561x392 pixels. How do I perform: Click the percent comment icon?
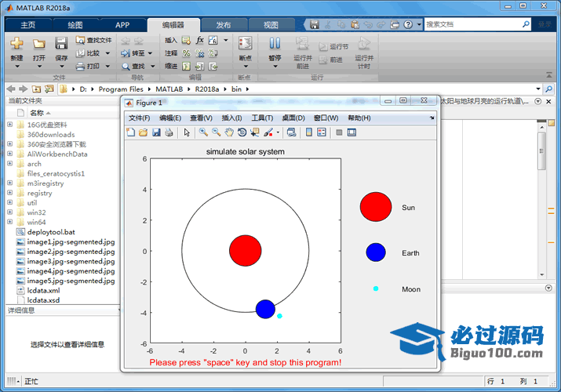pyautogui.click(x=187, y=53)
